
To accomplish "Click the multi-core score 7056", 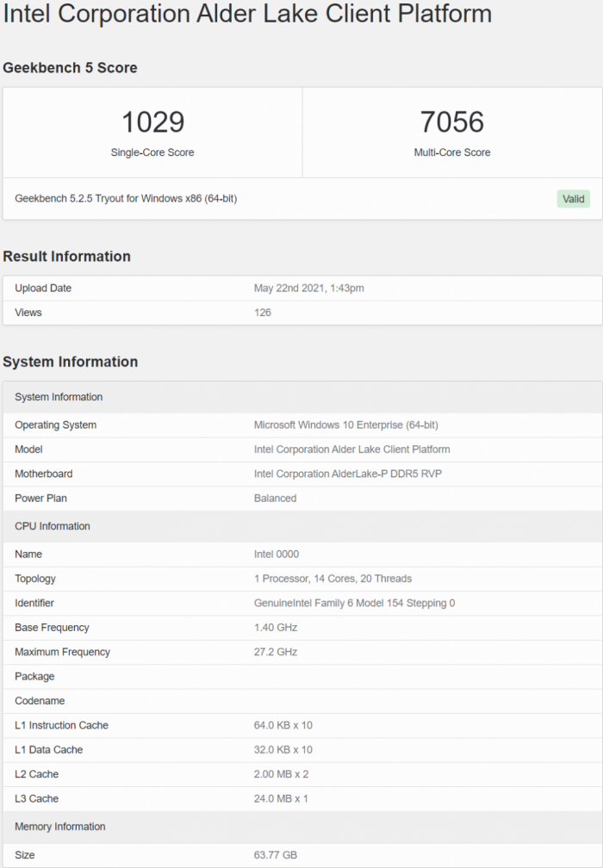I will [452, 122].
